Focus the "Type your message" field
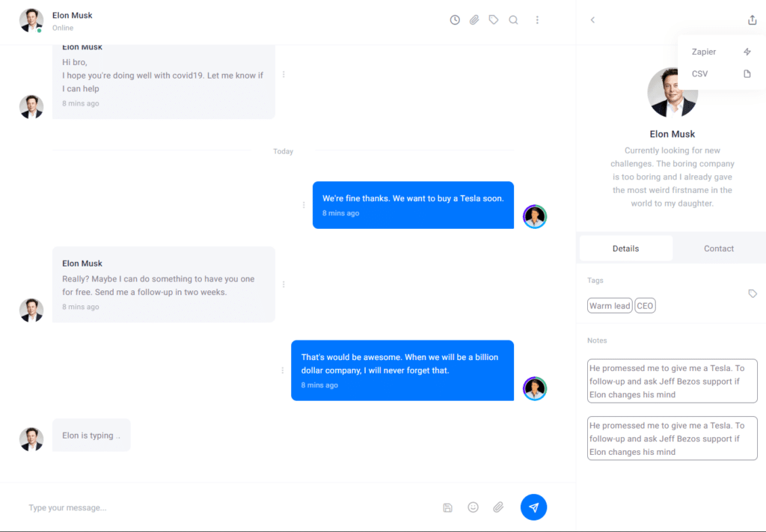 (230, 507)
